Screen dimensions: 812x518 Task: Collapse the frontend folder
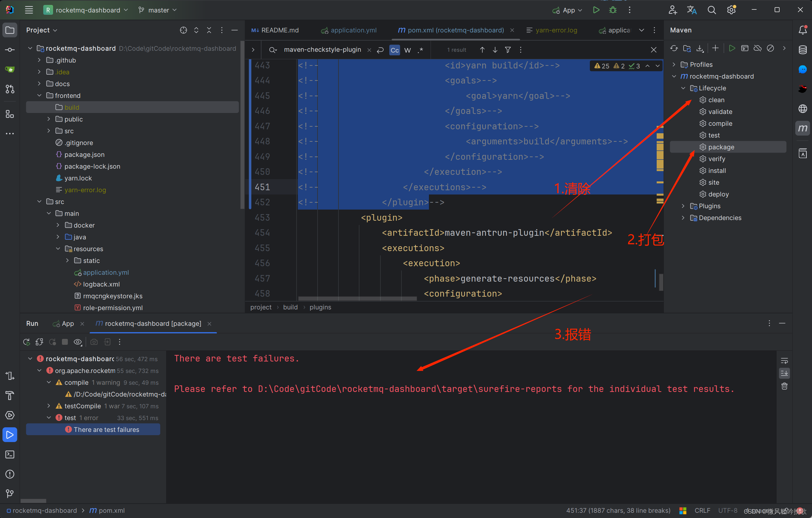[x=39, y=96]
